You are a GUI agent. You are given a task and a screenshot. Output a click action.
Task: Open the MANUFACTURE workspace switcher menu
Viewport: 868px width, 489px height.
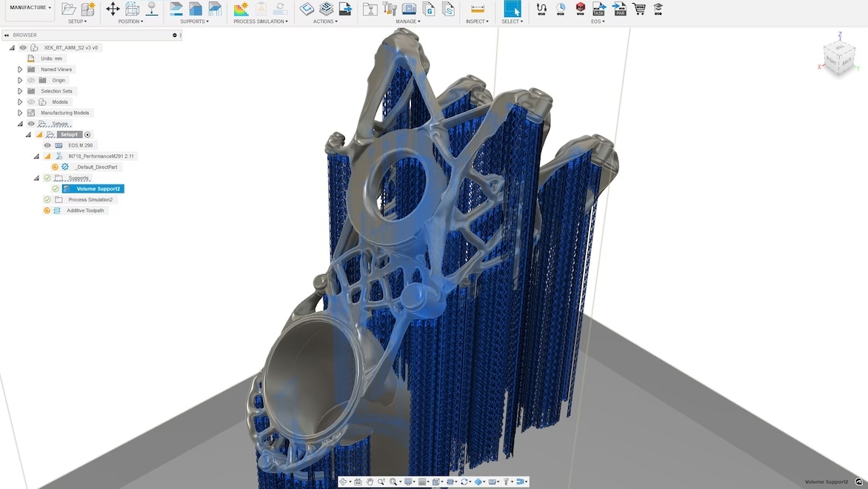pos(29,7)
